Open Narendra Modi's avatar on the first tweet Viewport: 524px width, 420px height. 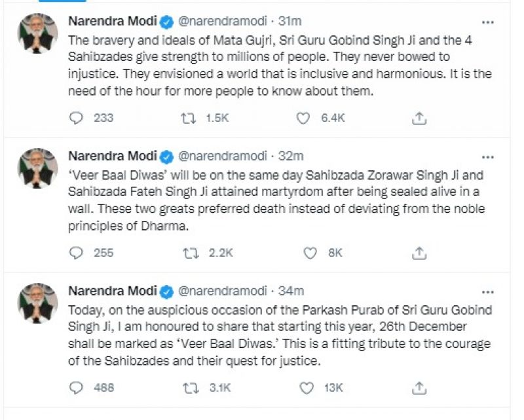[37, 33]
